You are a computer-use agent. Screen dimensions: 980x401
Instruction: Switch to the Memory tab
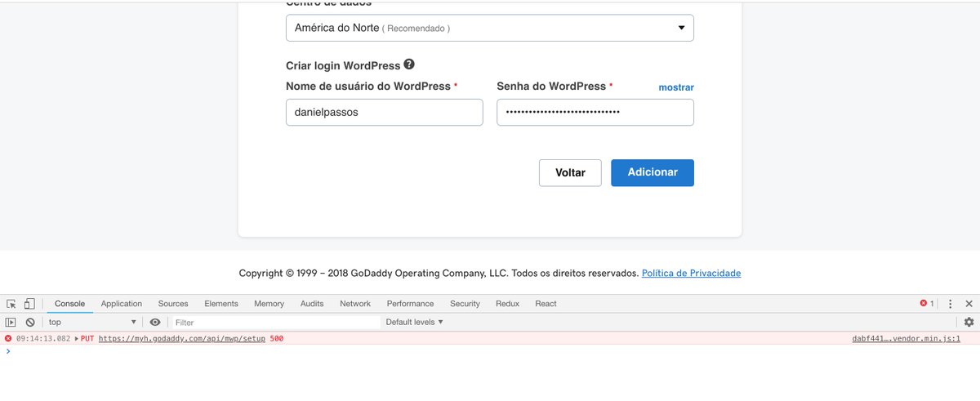click(269, 304)
